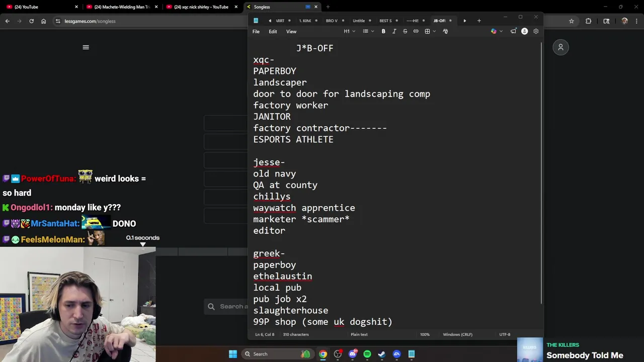Close the (24) YouTube browser tab

[76, 7]
